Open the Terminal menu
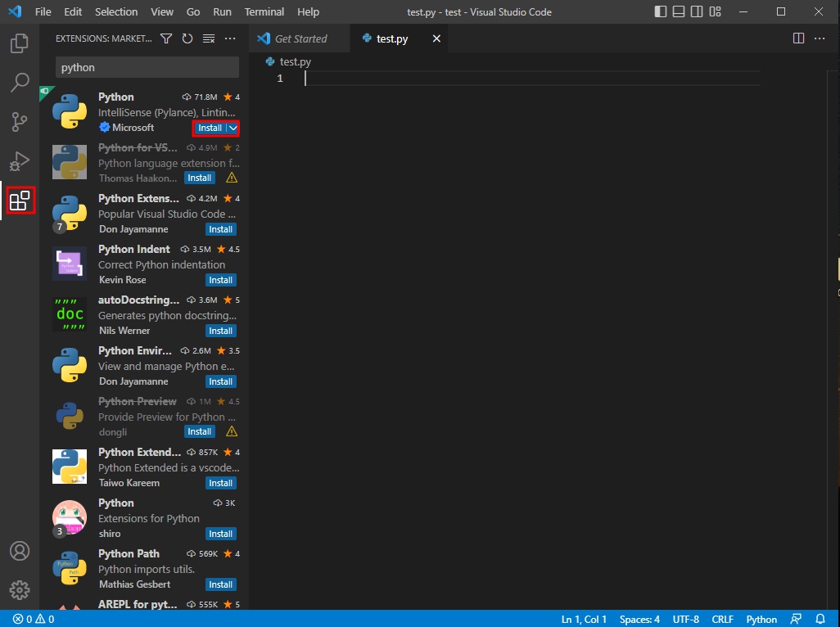 coord(264,11)
